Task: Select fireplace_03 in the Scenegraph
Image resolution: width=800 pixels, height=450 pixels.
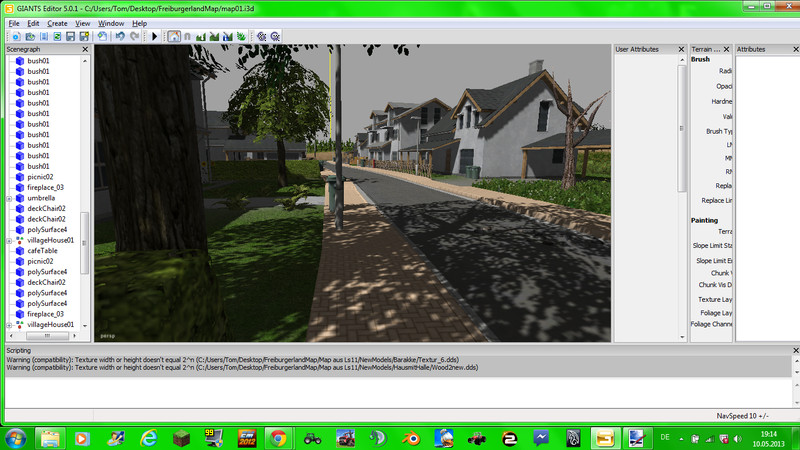Action: click(45, 187)
